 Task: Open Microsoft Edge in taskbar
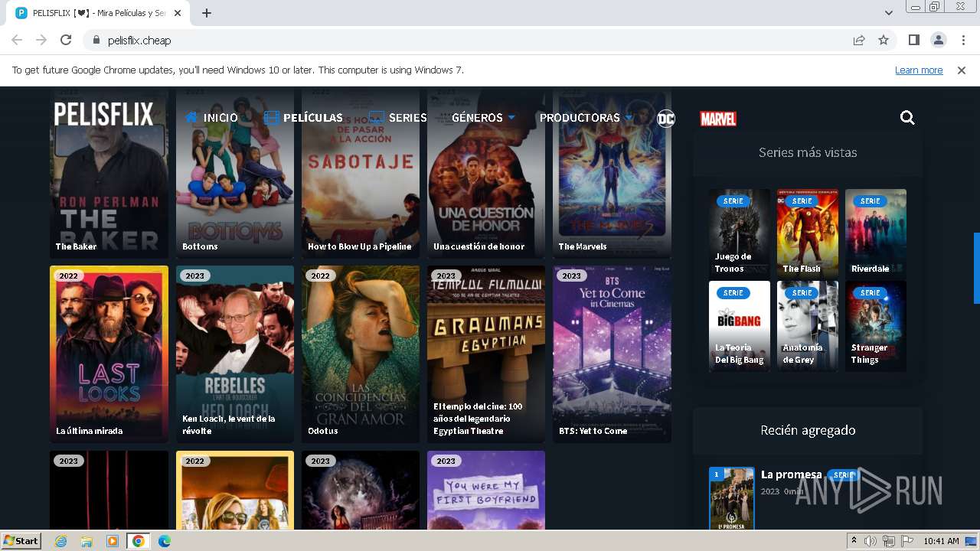[x=165, y=541]
